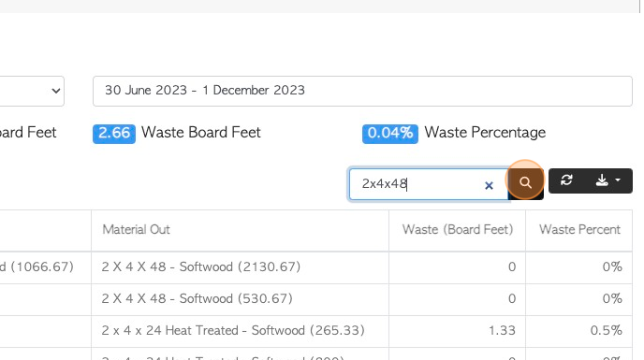Click the 0.04% Waste Percentage badge
Viewport: 644px width, 360px height.
(x=390, y=134)
